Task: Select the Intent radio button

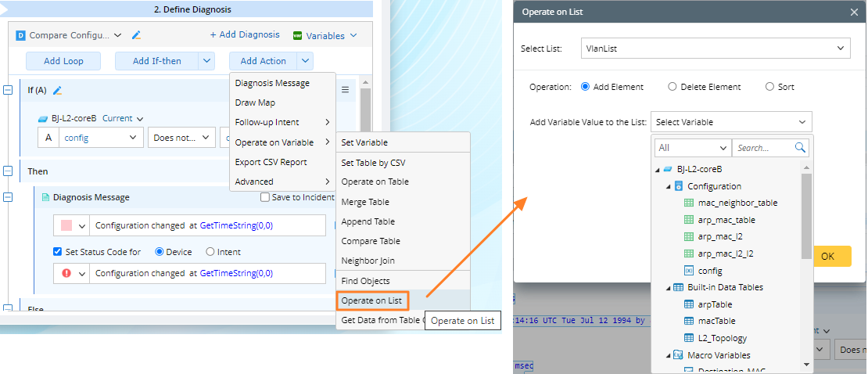Action: coord(210,251)
